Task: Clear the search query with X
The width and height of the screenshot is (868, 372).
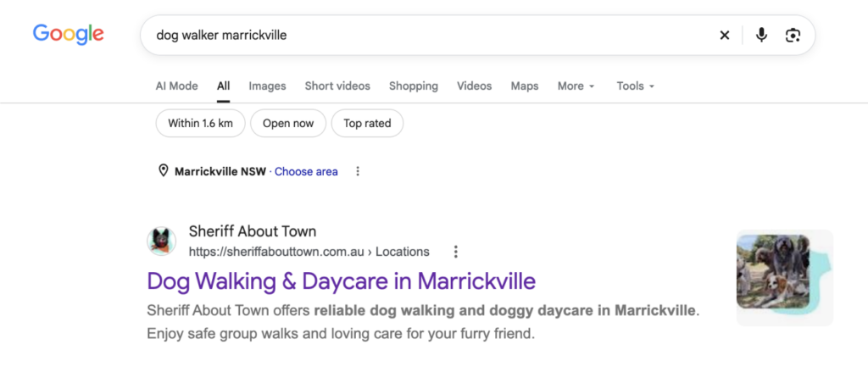Action: tap(724, 36)
